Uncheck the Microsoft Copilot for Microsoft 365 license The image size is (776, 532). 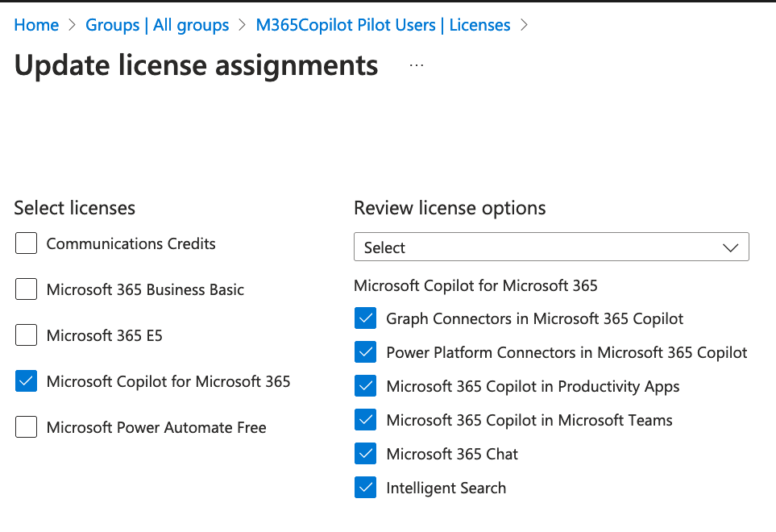(x=27, y=381)
